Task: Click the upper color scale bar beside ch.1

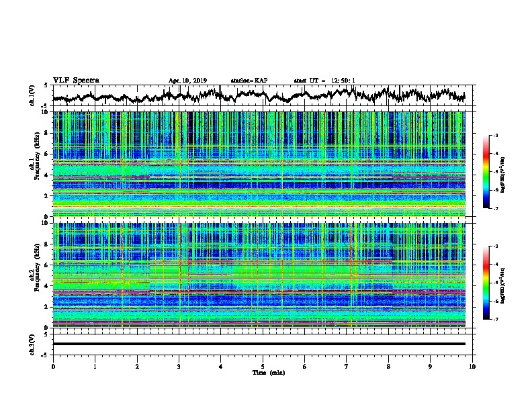Action: (x=486, y=172)
